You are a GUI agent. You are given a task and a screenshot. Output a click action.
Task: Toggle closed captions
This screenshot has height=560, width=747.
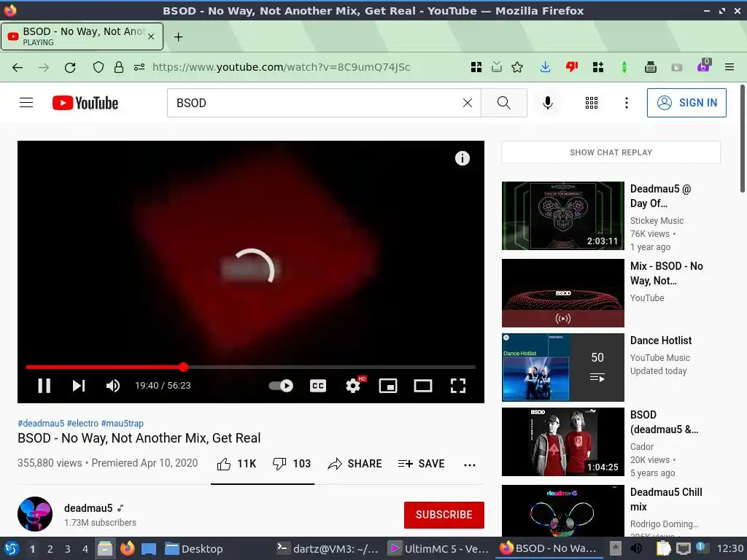[x=318, y=385]
